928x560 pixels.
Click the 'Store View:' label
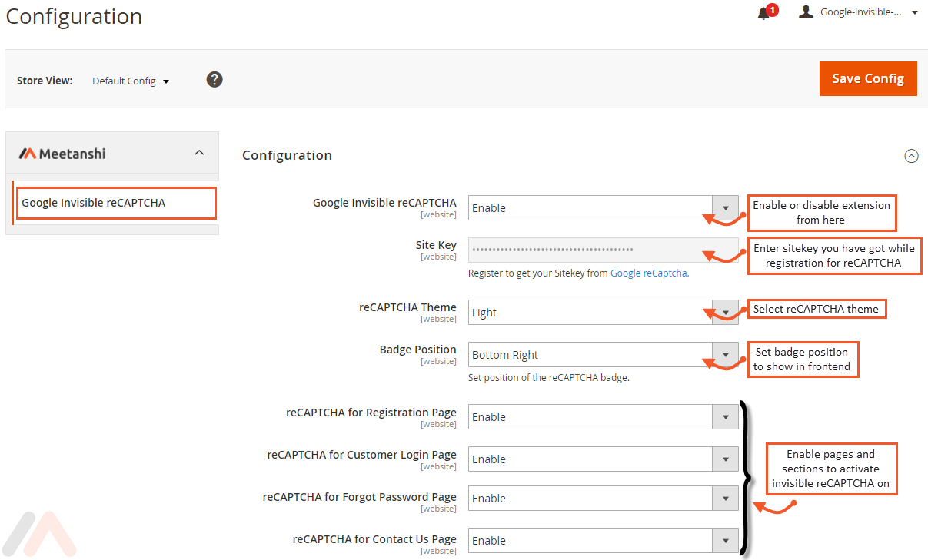coord(45,81)
